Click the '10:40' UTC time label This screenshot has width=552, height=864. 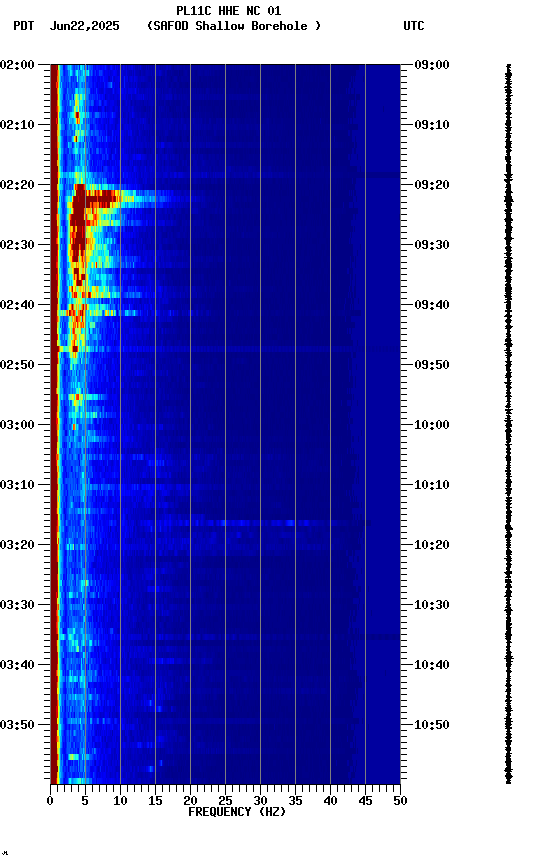432,666
